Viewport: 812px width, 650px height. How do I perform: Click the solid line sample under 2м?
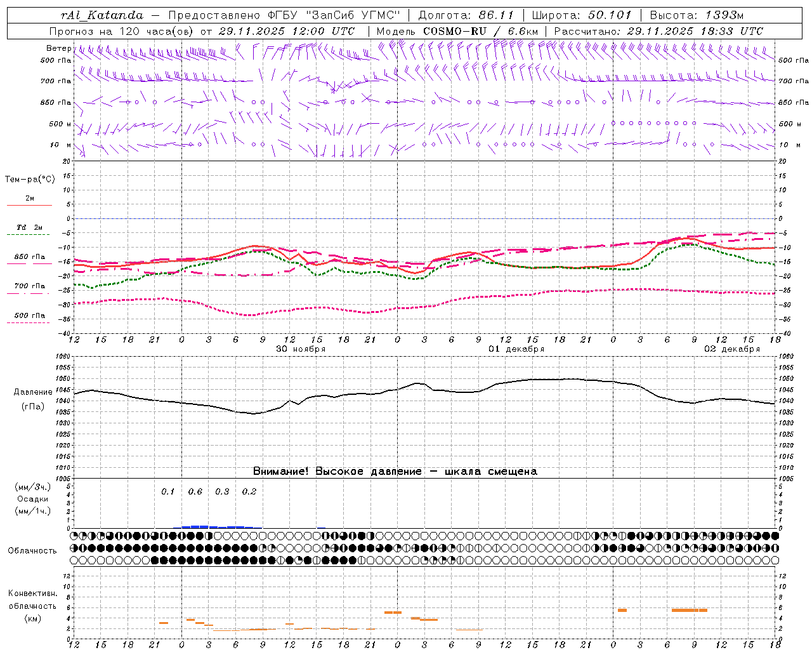pyautogui.click(x=29, y=205)
